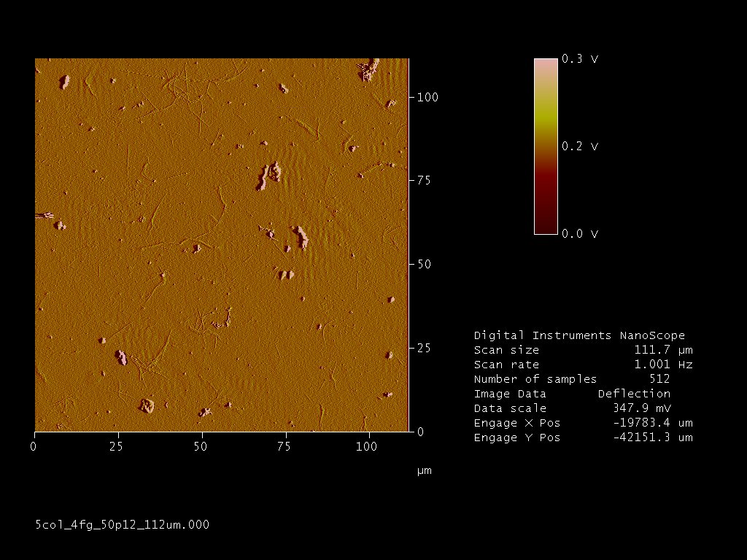Click the filename '5col_4fg_50p12_112um.000'
This screenshot has height=560, width=747.
pyautogui.click(x=123, y=525)
